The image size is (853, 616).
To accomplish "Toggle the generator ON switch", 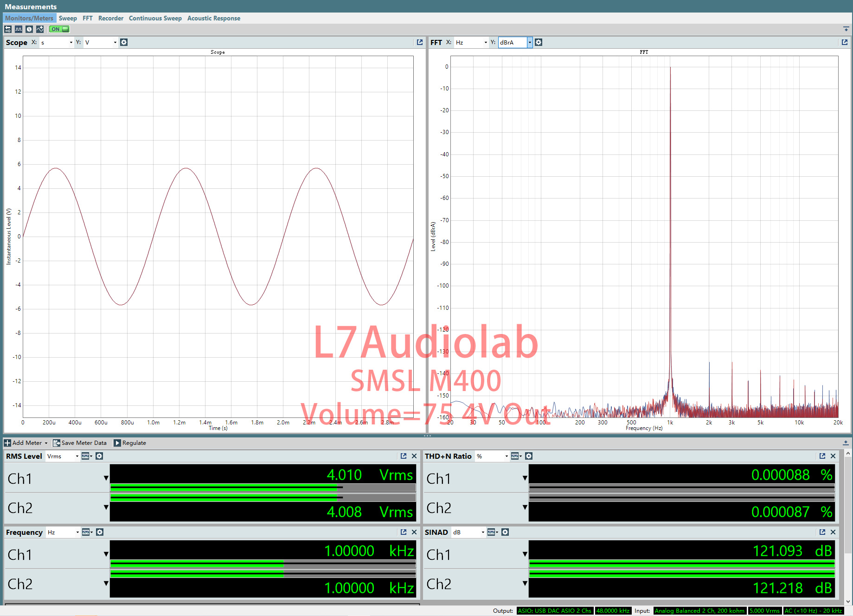I will pos(59,29).
